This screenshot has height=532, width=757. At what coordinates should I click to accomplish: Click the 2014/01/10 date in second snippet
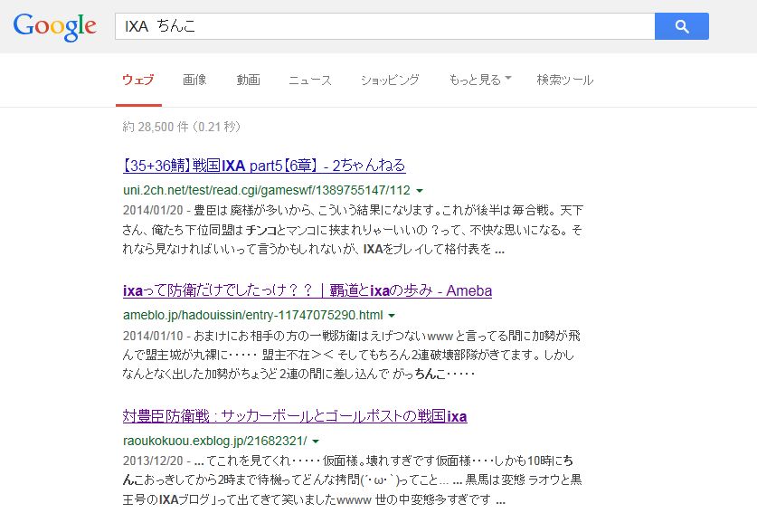click(153, 336)
